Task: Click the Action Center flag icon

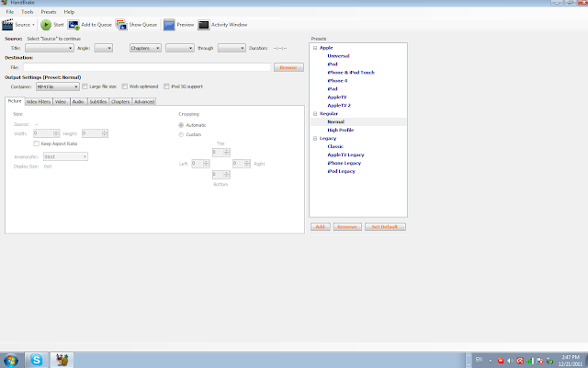Action: (x=539, y=361)
